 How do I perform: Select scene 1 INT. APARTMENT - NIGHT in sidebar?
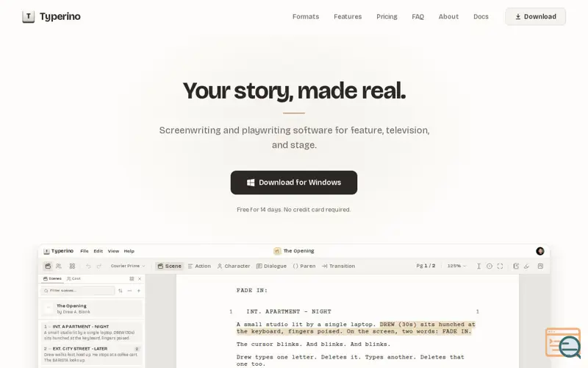(x=91, y=332)
